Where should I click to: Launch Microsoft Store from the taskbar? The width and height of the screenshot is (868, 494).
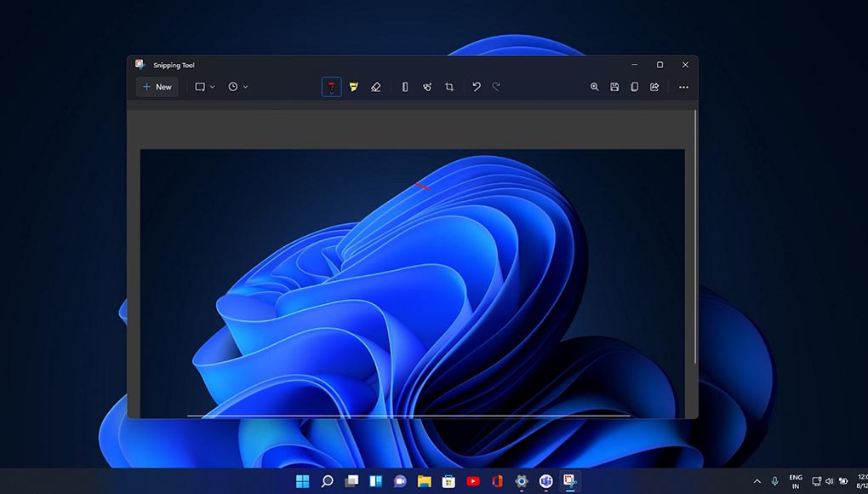click(449, 480)
